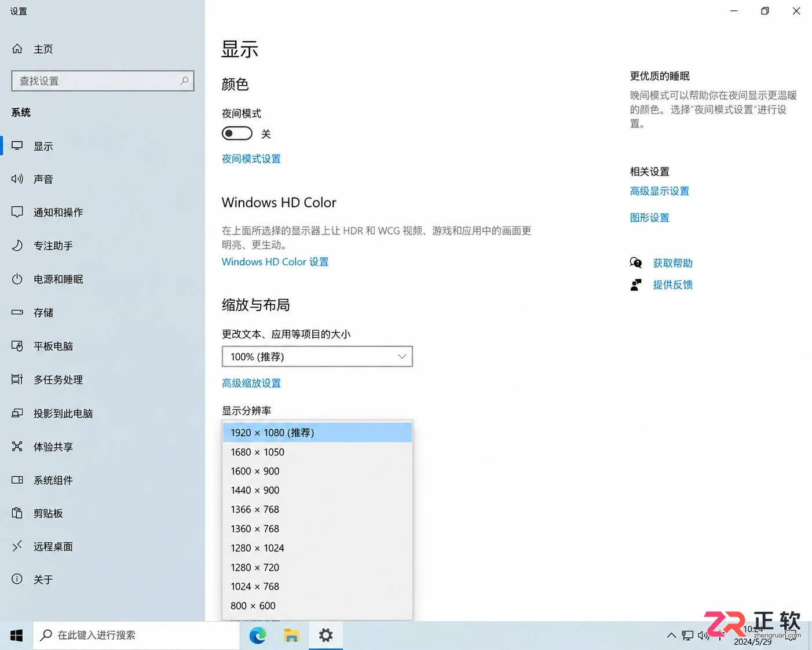
Task: Open the 100% (推荐) scale dropdown
Action: coord(317,356)
